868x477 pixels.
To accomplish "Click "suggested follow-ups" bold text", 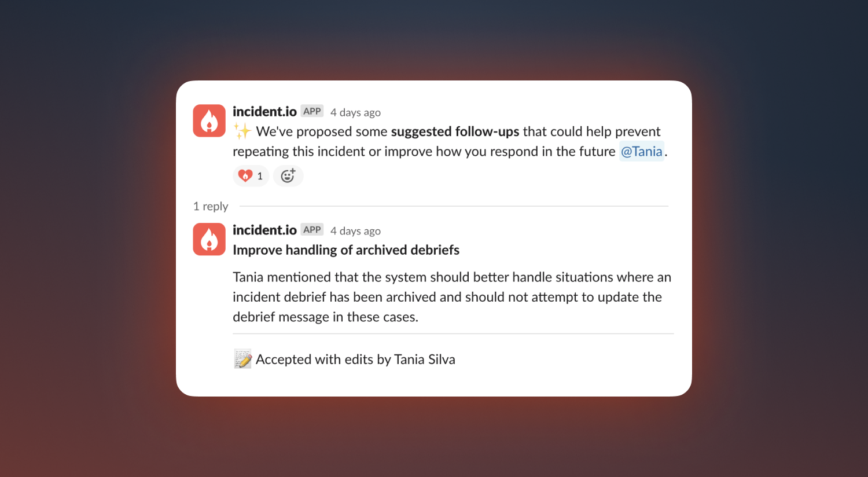I will tap(455, 131).
